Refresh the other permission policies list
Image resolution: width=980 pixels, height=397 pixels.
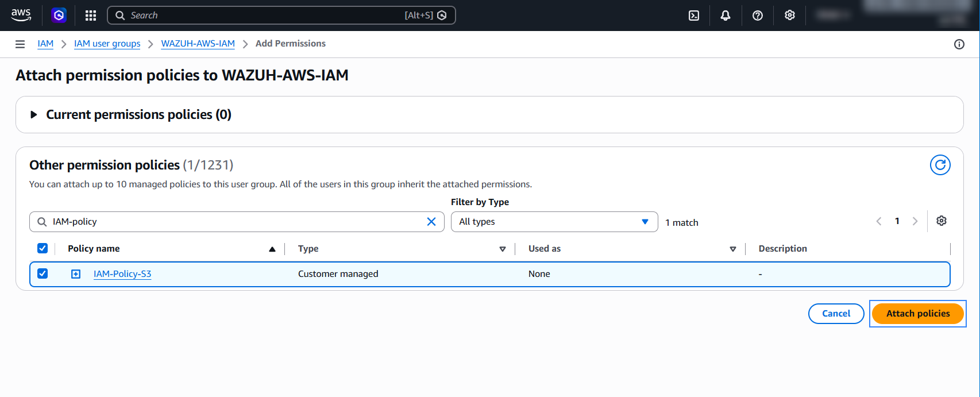(940, 165)
